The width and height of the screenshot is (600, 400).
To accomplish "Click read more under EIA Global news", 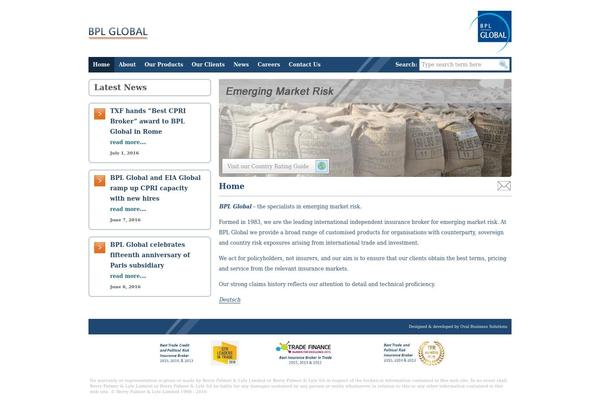I will [128, 209].
